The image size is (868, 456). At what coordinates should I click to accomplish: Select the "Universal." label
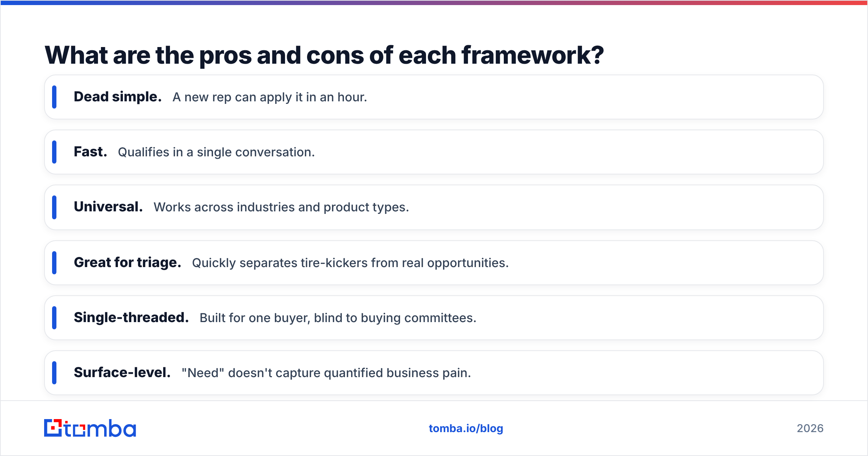click(108, 207)
